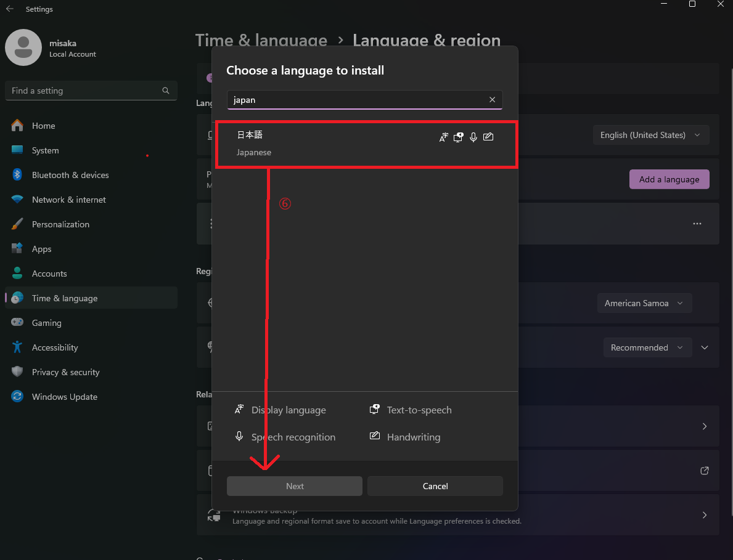Open Accessibility settings
Screen dimensions: 733x560
click(91, 347)
